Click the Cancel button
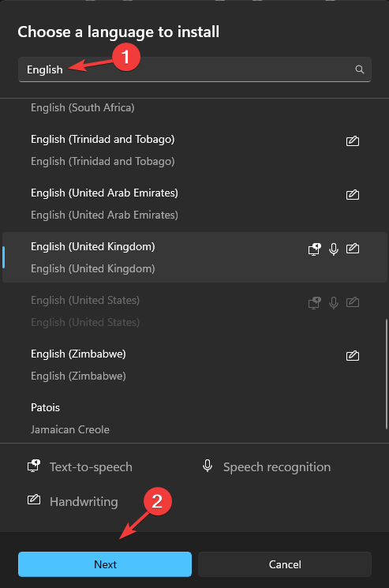The width and height of the screenshot is (389, 588). click(x=285, y=564)
